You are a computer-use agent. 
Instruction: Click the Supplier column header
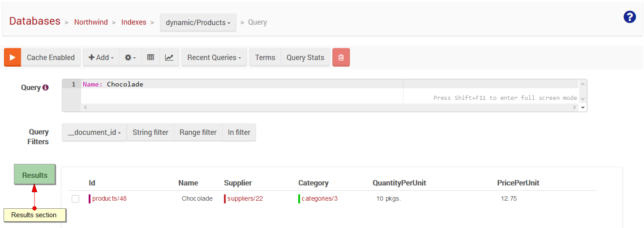click(x=238, y=183)
